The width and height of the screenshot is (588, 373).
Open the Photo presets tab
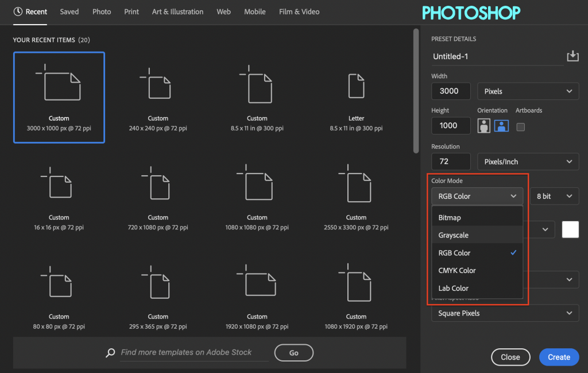pyautogui.click(x=102, y=11)
